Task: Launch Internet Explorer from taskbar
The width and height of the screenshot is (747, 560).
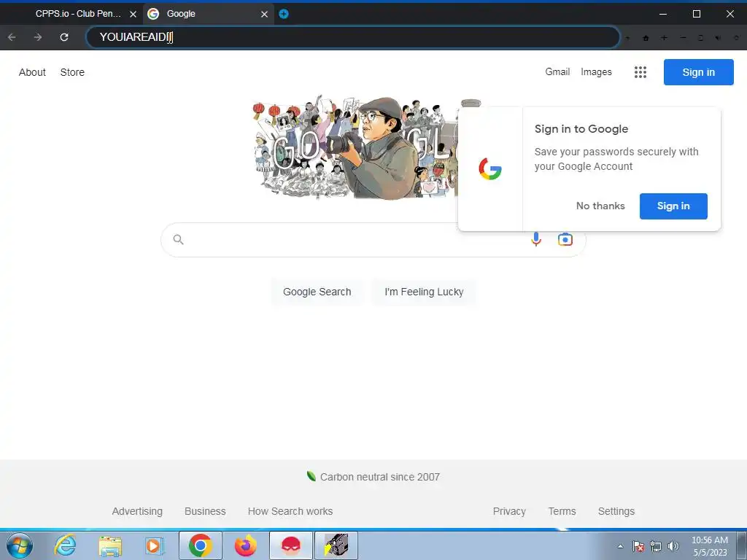Action: 65,545
